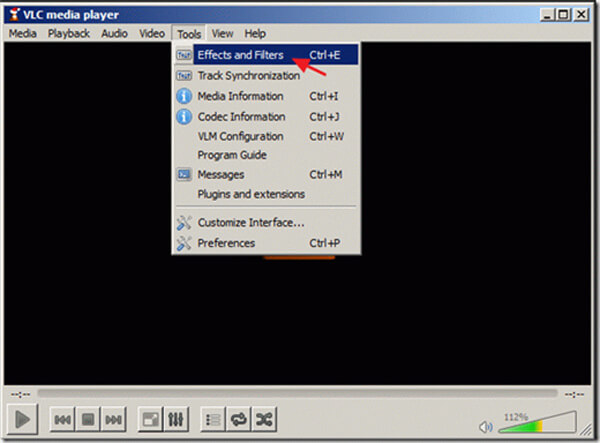Stop playback with the Stop button
The height and width of the screenshot is (443, 600).
pyautogui.click(x=88, y=420)
